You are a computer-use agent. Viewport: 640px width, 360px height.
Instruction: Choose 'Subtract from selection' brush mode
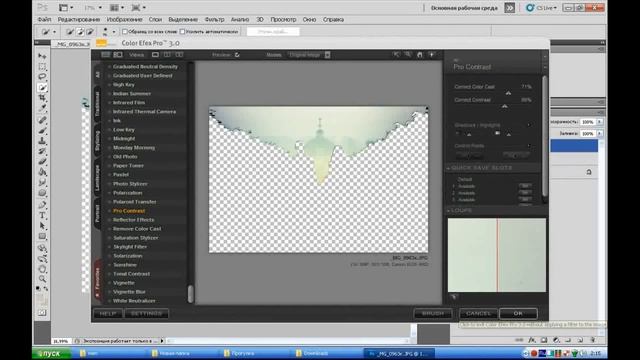point(90,31)
